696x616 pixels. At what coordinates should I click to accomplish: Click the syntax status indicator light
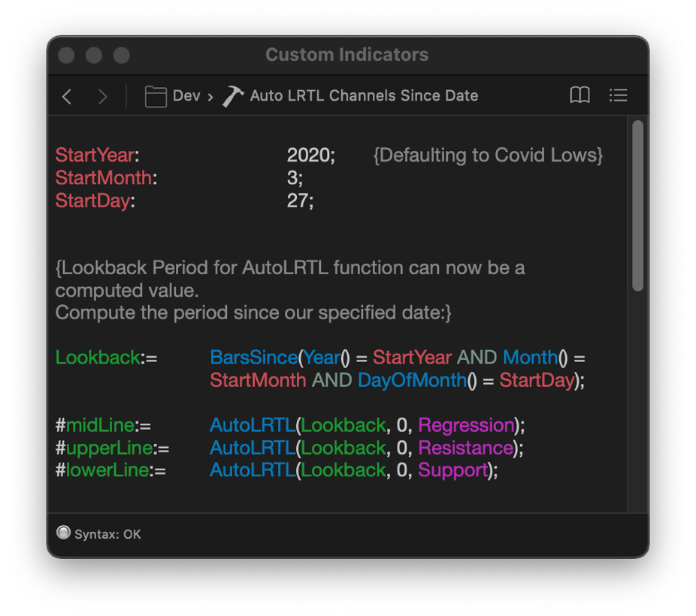[63, 533]
